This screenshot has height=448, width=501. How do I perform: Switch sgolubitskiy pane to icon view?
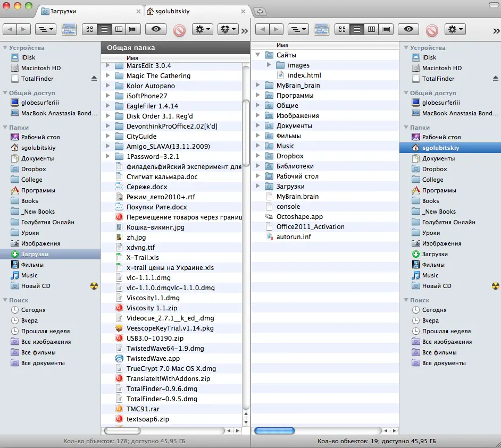click(342, 29)
